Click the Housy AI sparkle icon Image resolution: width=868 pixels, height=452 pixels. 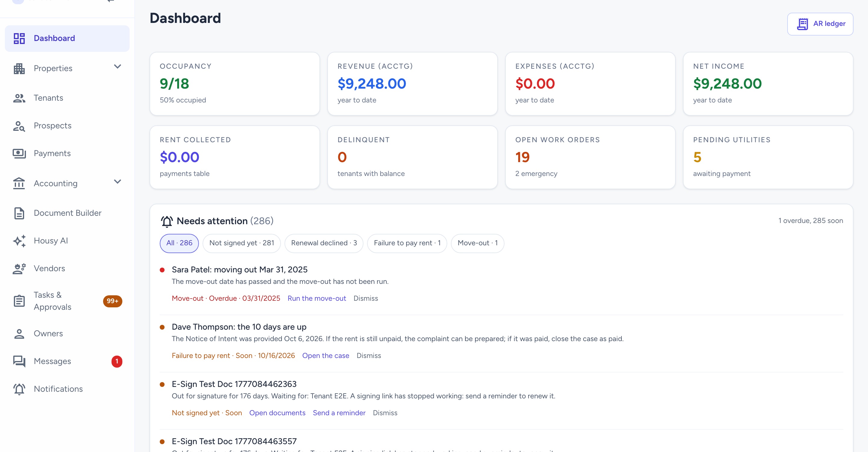pos(19,241)
